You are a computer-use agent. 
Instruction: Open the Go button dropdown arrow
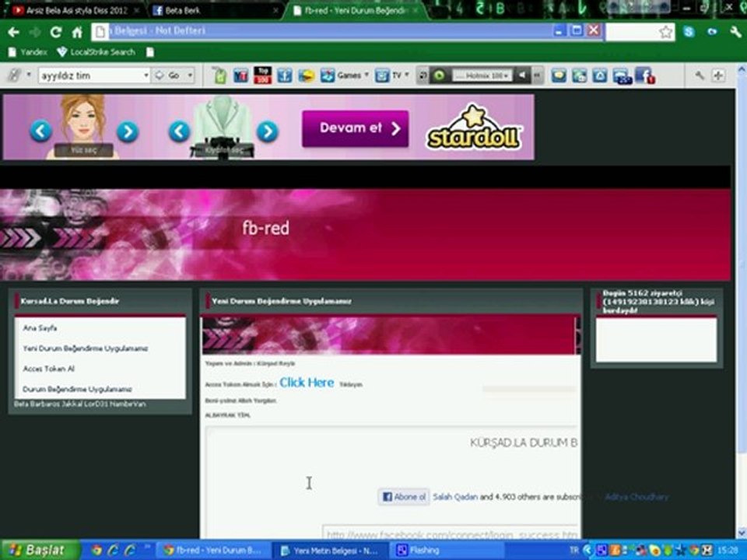(190, 75)
